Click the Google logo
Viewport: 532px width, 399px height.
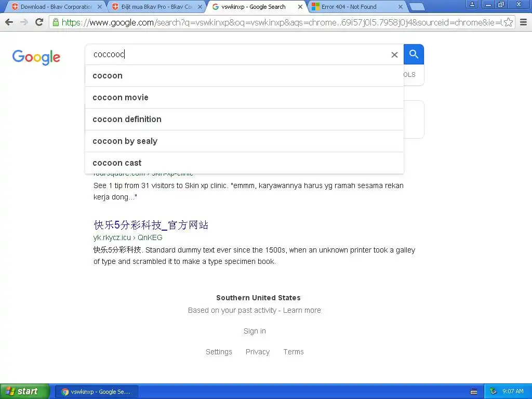(x=36, y=57)
